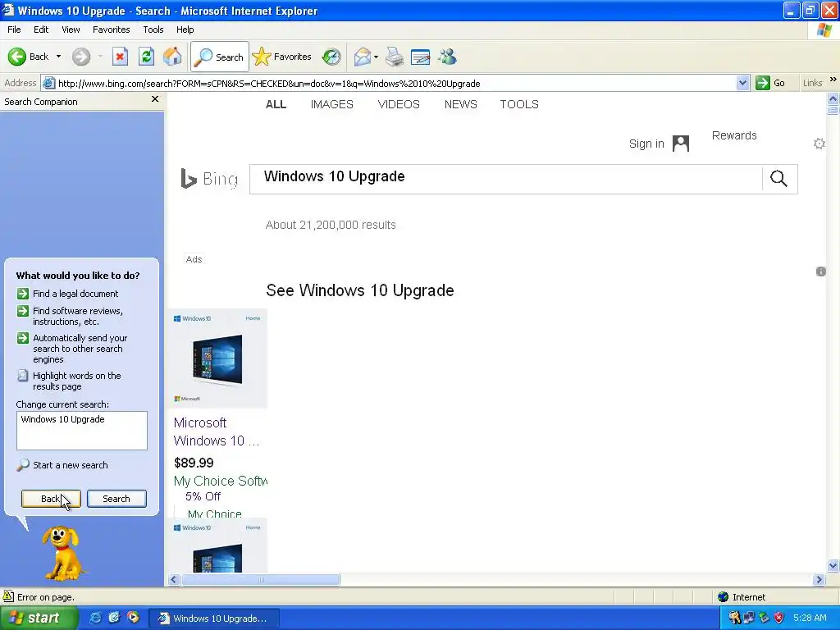
Task: Click the Sign in profile avatar icon
Action: [x=680, y=144]
